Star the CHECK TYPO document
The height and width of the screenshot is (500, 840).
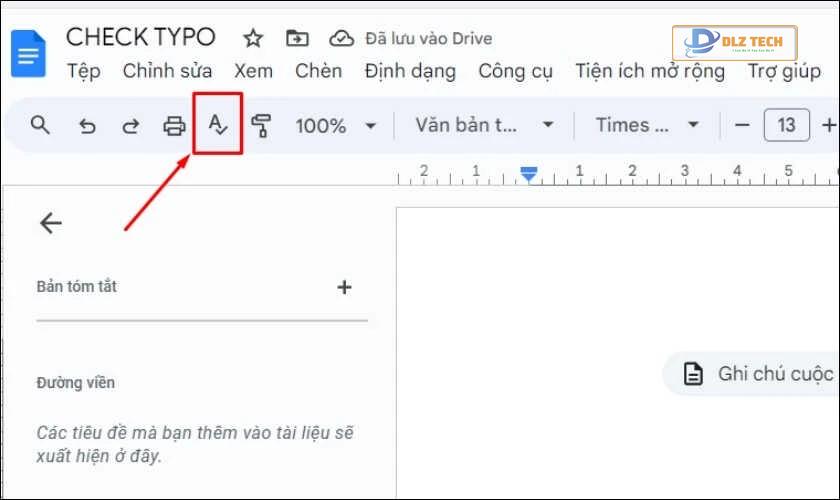click(x=253, y=38)
